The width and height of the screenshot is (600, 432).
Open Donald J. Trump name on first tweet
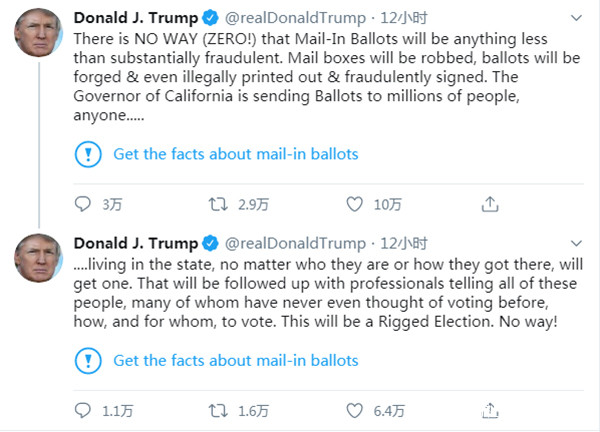coord(136,18)
